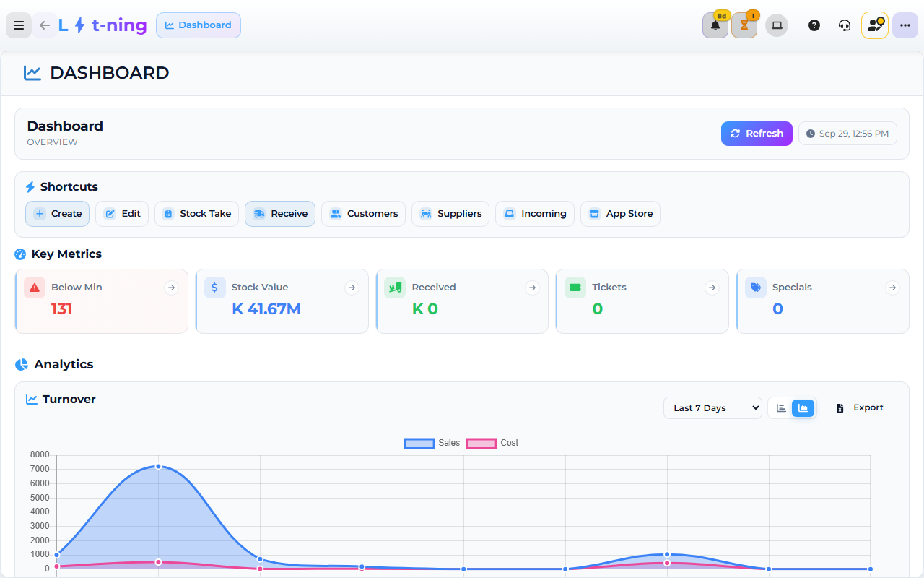Go back with the arrow button
Screen dimensions: 924x578
pyautogui.click(x=45, y=25)
